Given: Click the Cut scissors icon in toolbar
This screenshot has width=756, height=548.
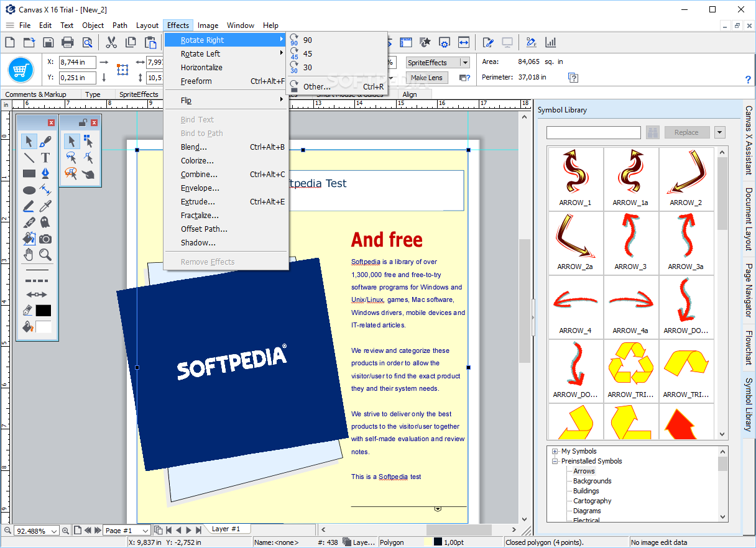Looking at the screenshot, I should pyautogui.click(x=111, y=42).
